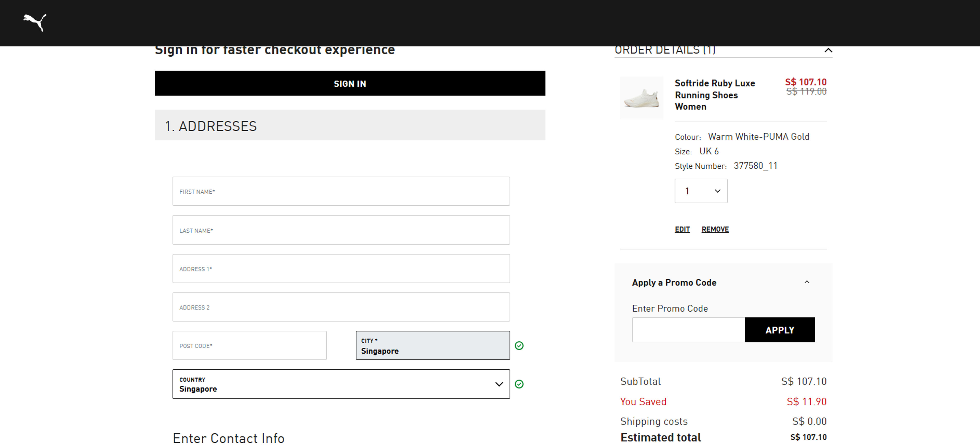Click the UK 6 size value

(709, 151)
